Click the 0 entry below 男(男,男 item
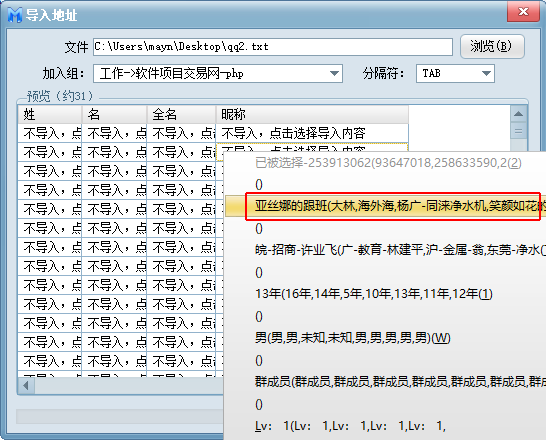This screenshot has height=440, width=546. click(385, 360)
